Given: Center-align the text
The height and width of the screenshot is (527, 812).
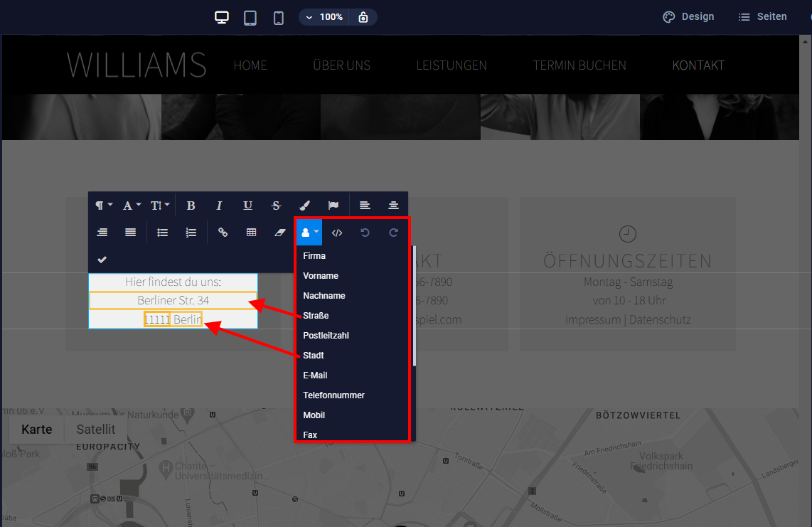Looking at the screenshot, I should (x=393, y=206).
